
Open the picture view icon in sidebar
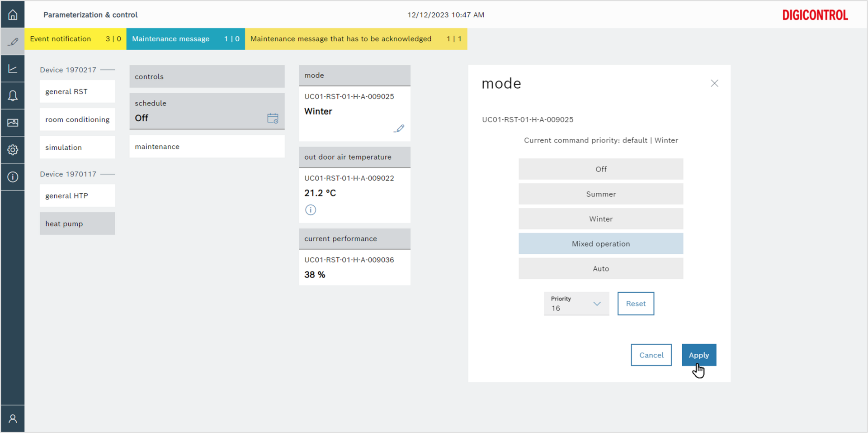(13, 123)
